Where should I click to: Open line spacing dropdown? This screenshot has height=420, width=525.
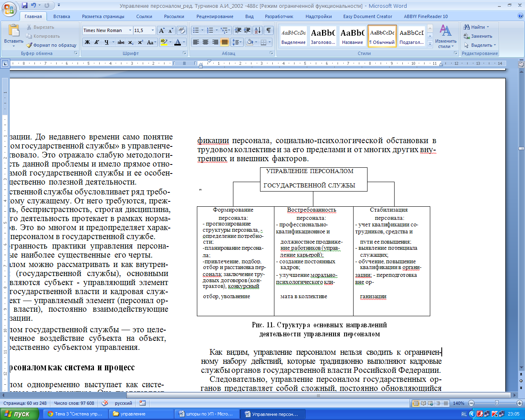pos(237,42)
